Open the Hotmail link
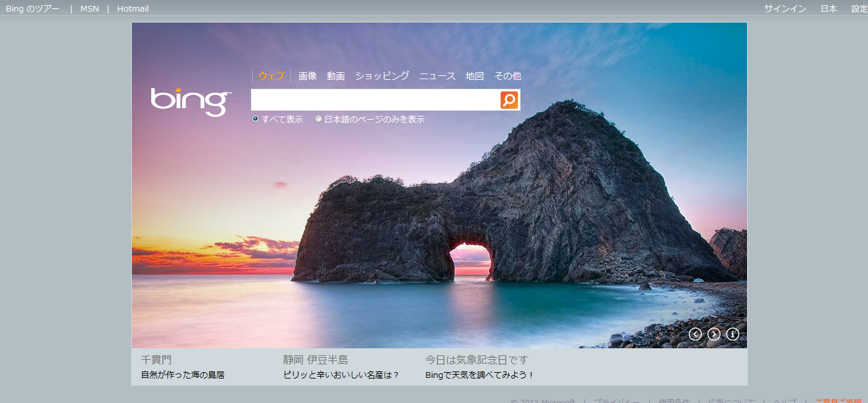Screen dimensions: 868x403 pos(133,8)
